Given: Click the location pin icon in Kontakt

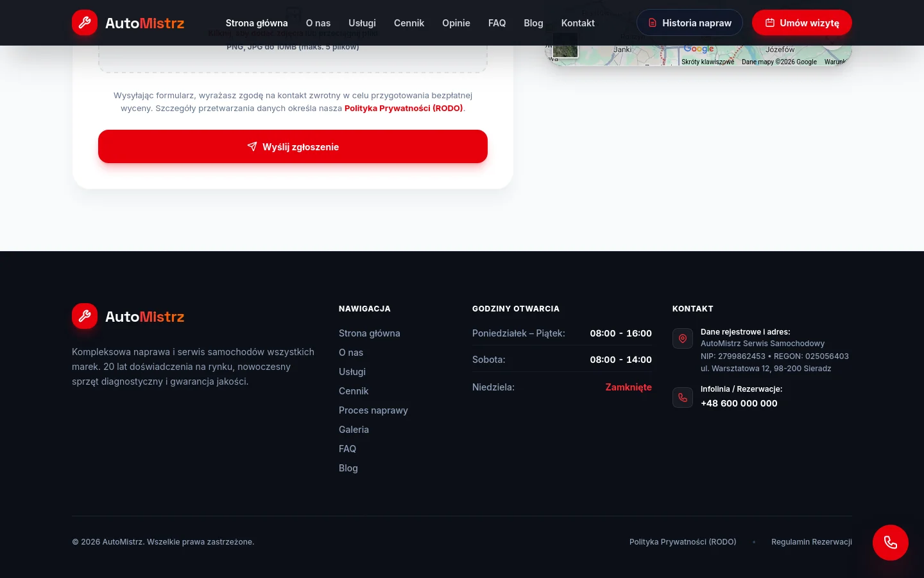Looking at the screenshot, I should 683,338.
